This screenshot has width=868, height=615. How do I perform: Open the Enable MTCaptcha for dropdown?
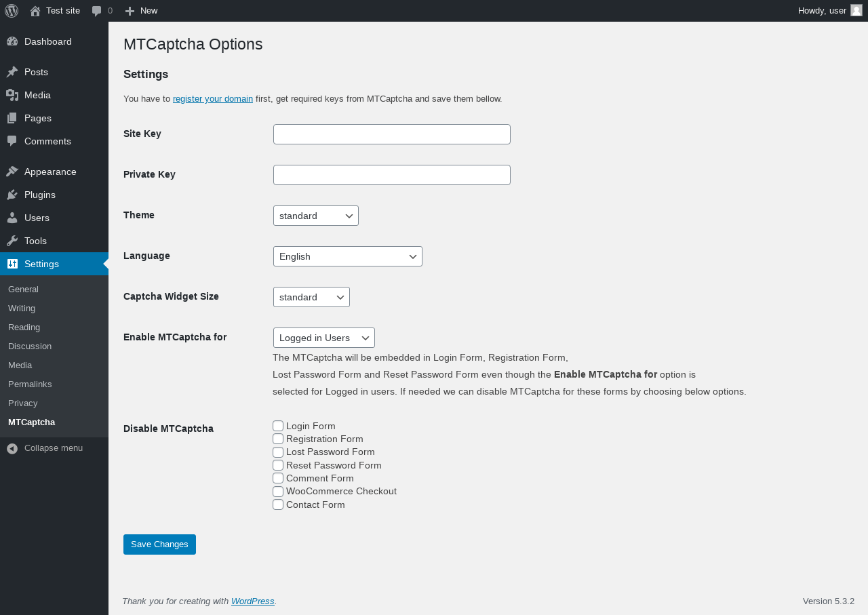(323, 338)
